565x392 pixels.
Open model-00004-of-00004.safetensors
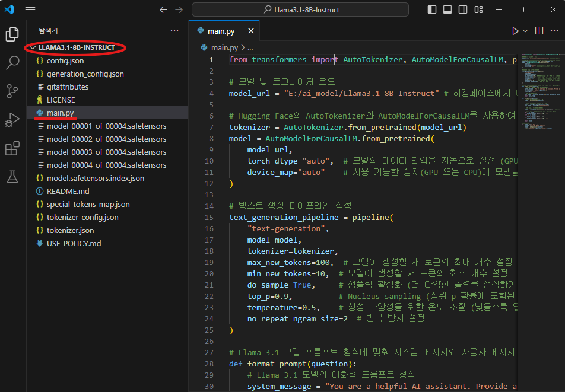click(x=106, y=165)
